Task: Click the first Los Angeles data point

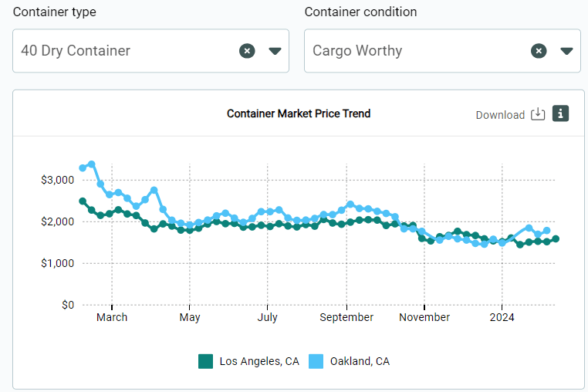Action: tap(83, 201)
